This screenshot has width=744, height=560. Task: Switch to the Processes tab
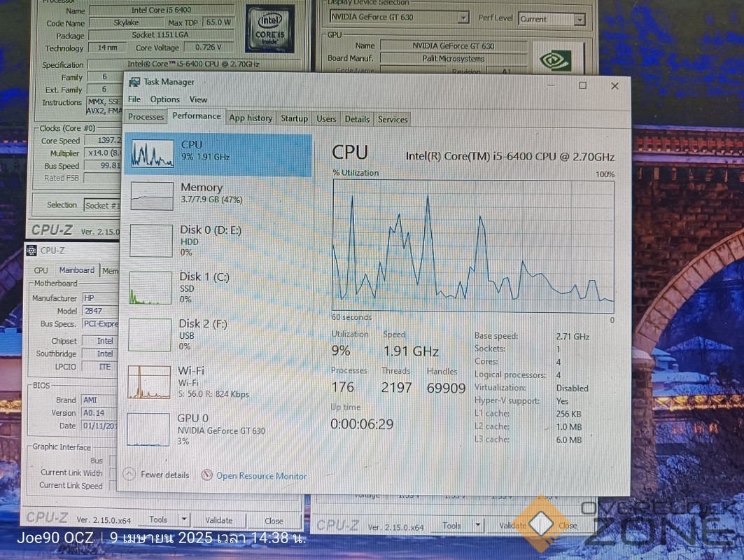pos(146,117)
